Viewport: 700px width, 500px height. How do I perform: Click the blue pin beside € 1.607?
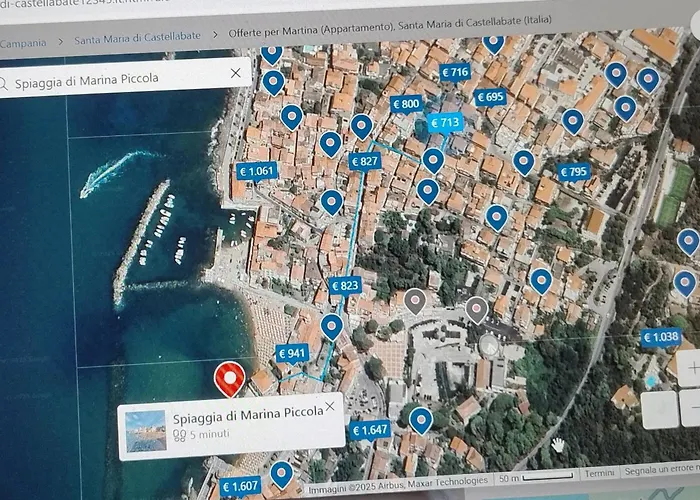(x=281, y=475)
